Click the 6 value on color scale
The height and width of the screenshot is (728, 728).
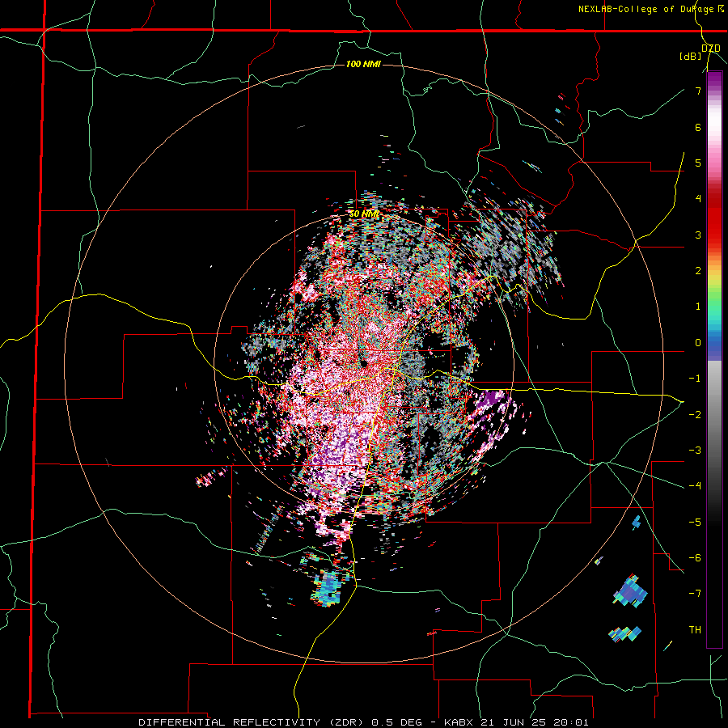(698, 127)
